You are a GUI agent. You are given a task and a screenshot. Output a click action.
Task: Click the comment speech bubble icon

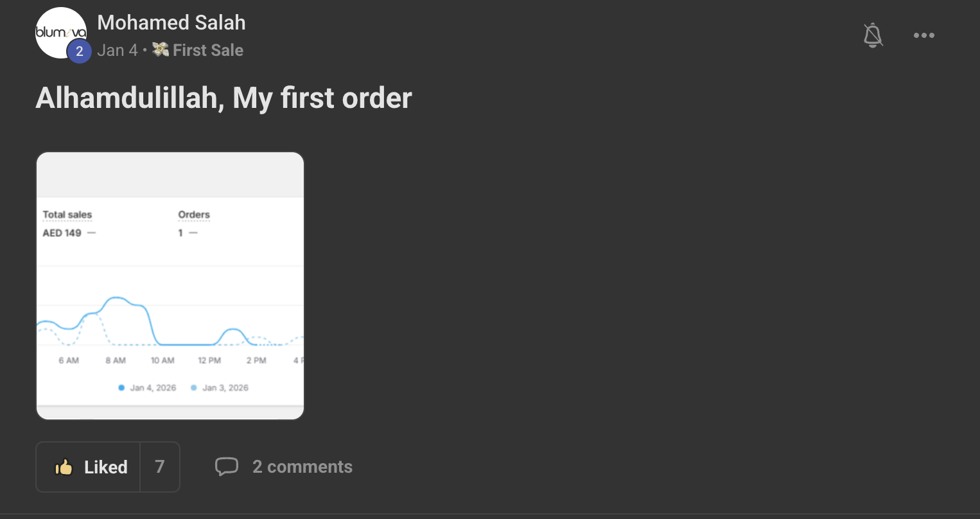coord(226,467)
